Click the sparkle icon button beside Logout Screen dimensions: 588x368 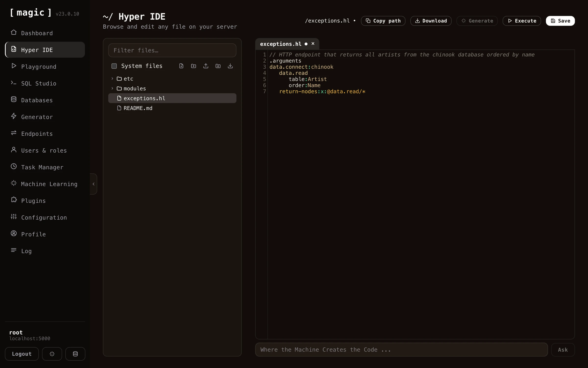[x=52, y=354]
